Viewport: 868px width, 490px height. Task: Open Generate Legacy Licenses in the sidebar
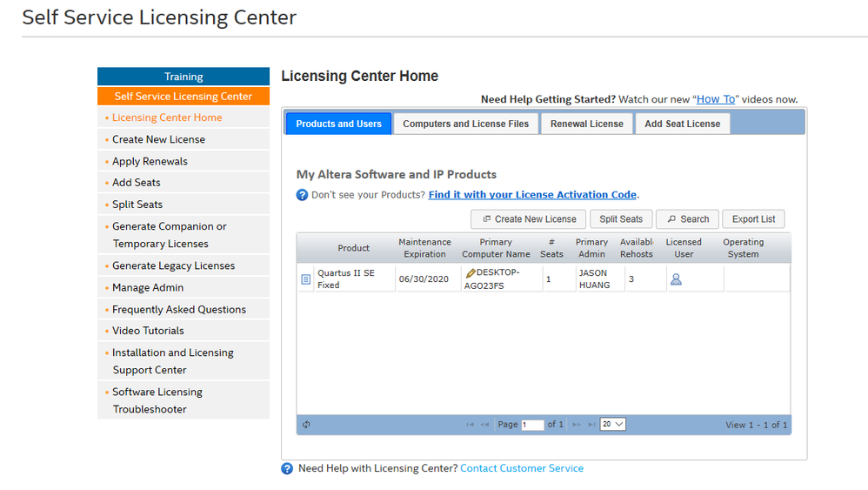[173, 265]
